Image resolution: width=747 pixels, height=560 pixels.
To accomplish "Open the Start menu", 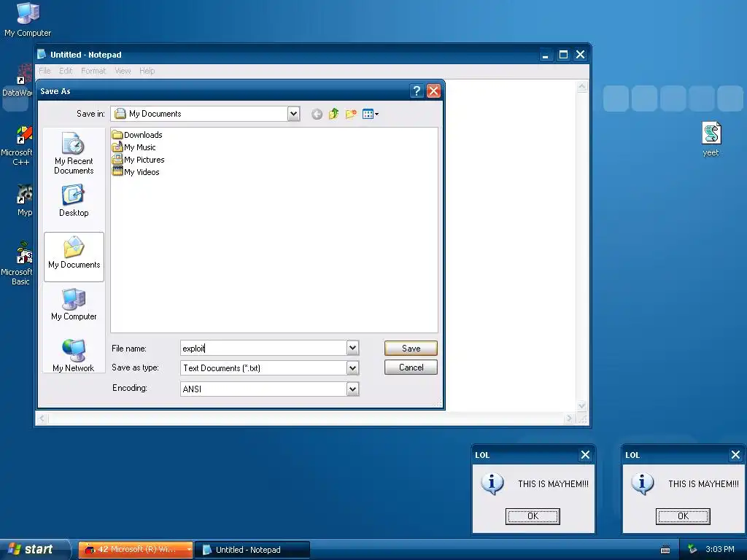I will point(34,550).
